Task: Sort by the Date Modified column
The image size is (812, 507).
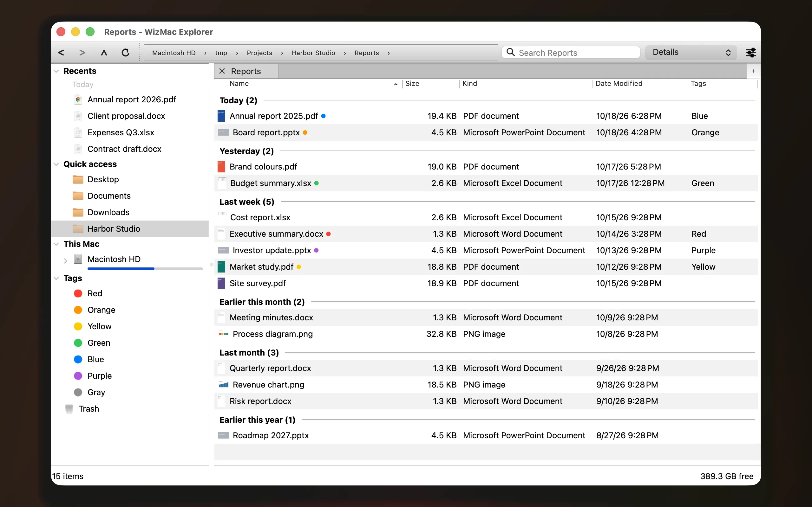Action: pyautogui.click(x=619, y=83)
